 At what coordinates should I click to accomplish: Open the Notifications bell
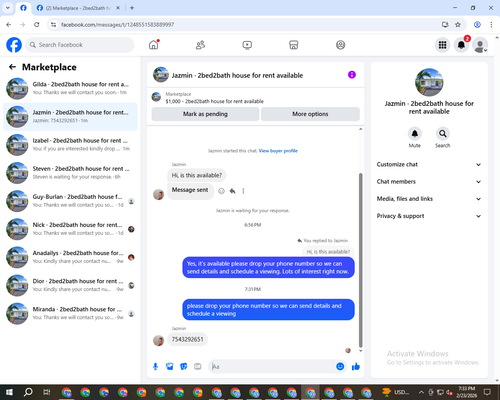tap(461, 45)
